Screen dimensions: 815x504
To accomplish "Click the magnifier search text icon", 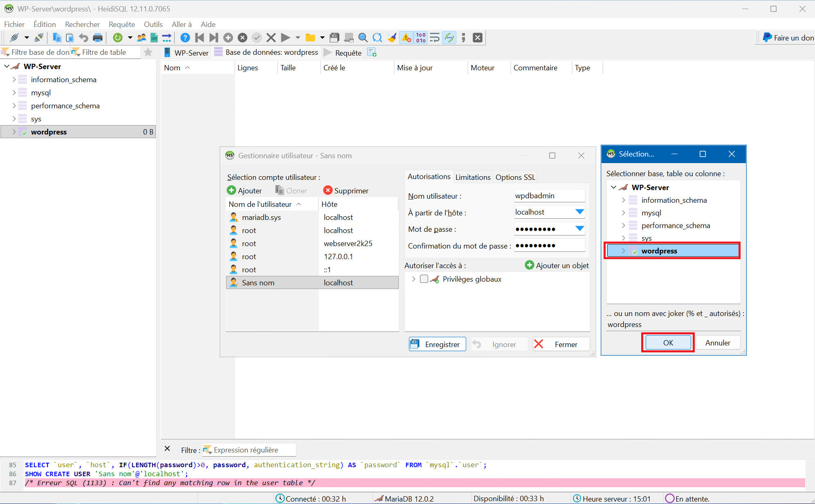I will point(363,38).
